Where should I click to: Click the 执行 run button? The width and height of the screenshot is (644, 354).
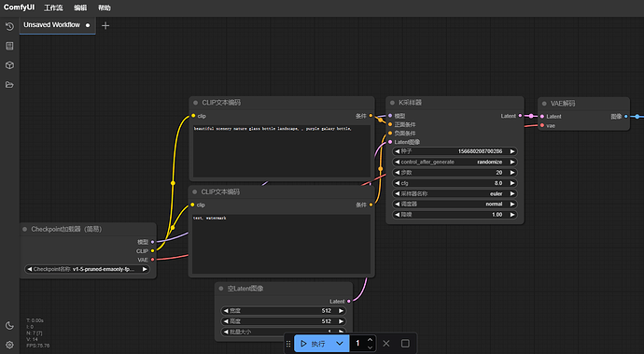tap(313, 344)
